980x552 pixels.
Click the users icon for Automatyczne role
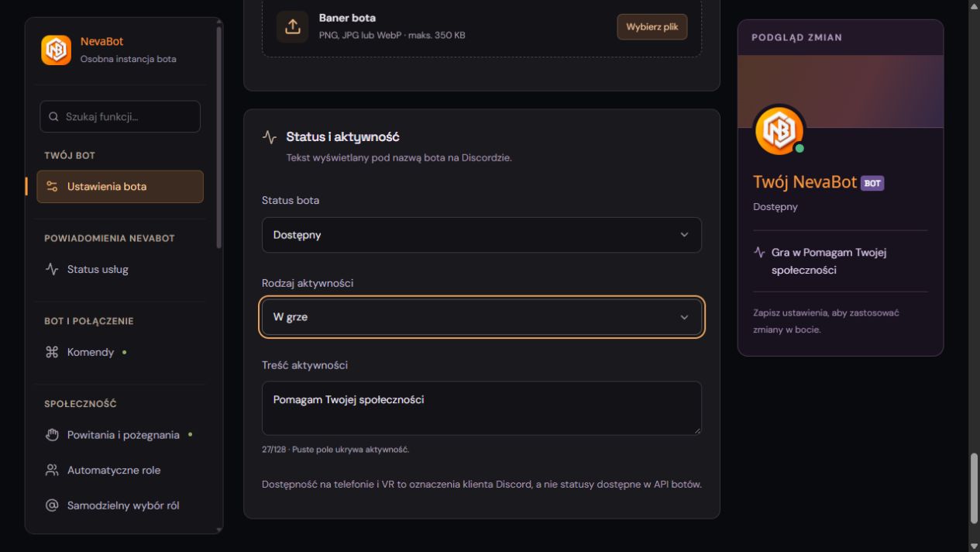tap(52, 471)
